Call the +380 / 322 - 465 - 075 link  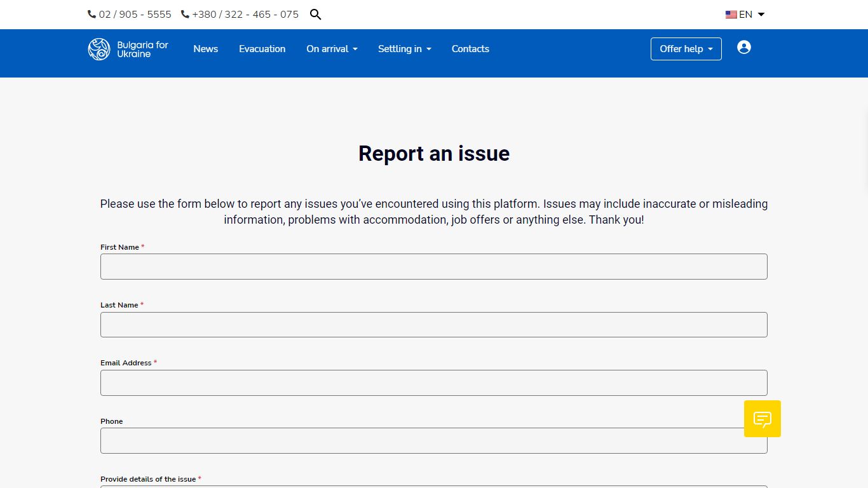click(245, 14)
